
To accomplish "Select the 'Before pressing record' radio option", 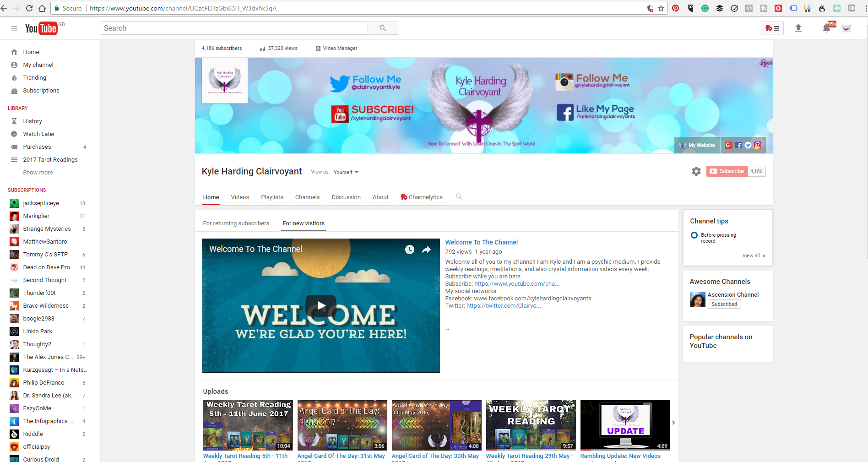I will [694, 235].
